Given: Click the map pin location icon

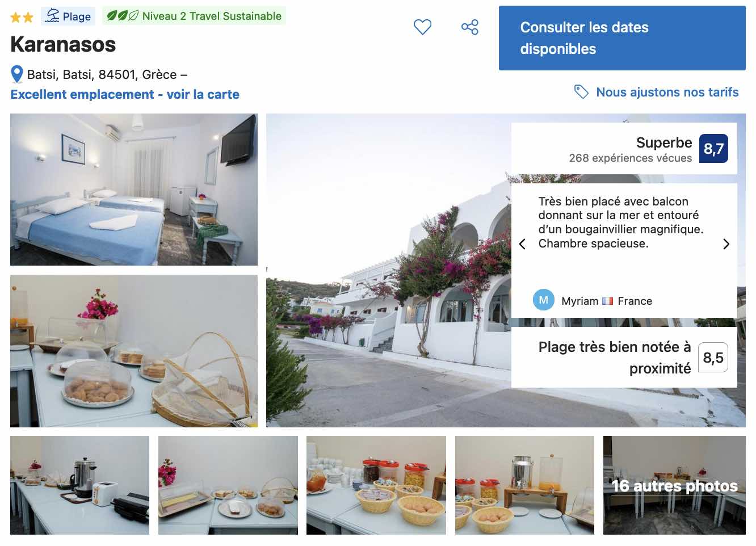Looking at the screenshot, I should coord(17,74).
